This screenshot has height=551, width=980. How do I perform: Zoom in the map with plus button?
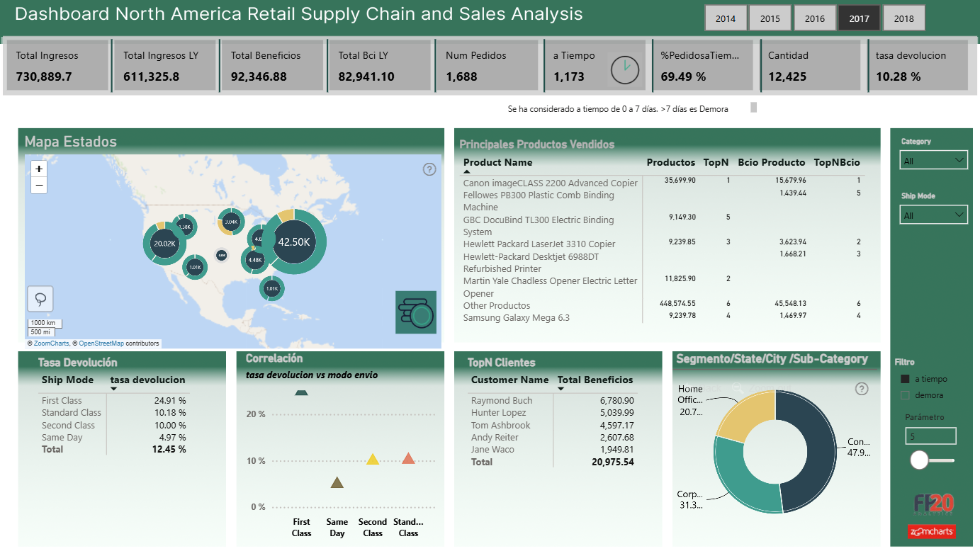(x=39, y=169)
